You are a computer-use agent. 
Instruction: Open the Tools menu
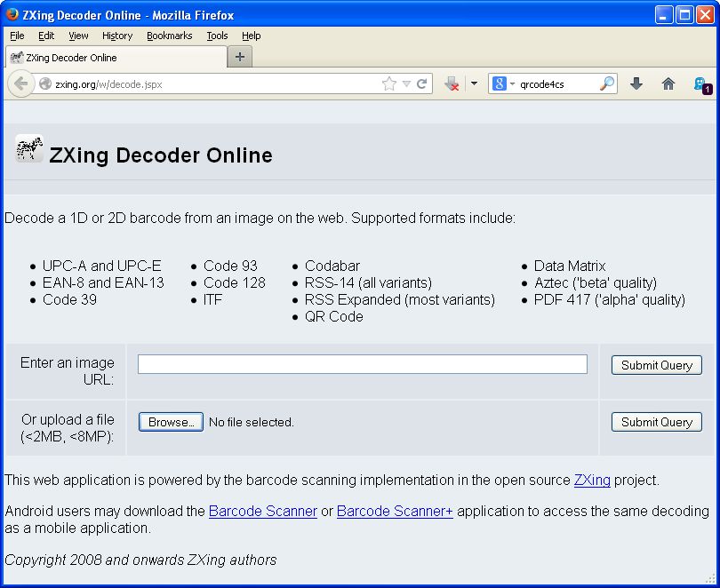click(x=217, y=36)
